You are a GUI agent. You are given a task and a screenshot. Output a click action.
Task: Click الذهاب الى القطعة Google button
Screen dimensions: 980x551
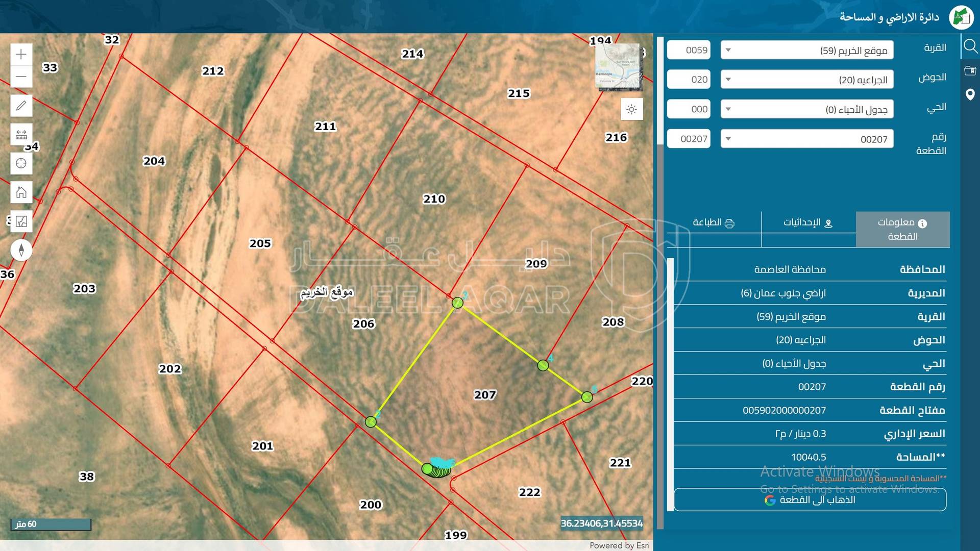point(810,499)
